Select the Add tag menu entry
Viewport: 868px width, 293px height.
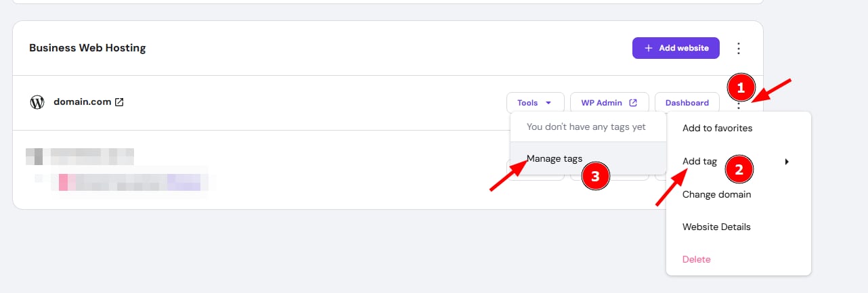tap(699, 162)
